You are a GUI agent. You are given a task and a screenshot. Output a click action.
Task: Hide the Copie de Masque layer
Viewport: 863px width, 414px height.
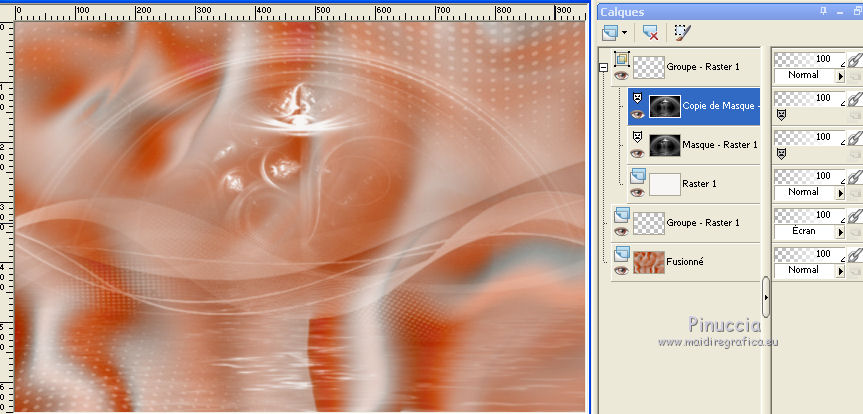(637, 114)
